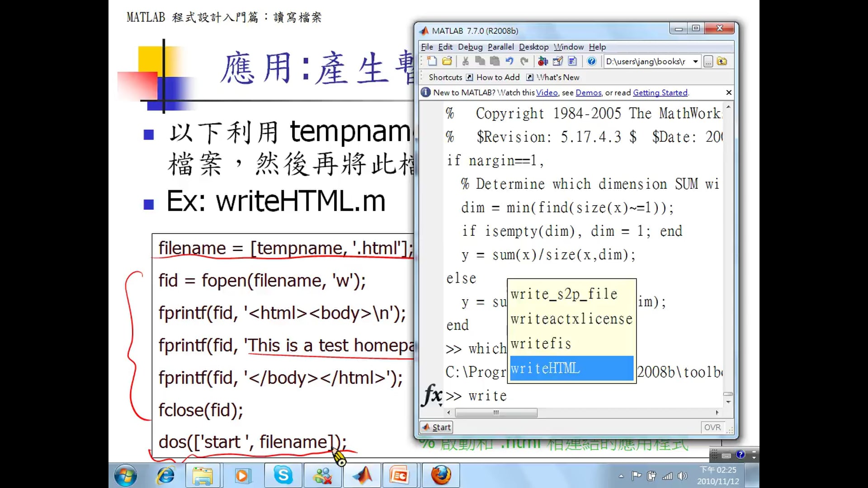Open a file using the Open folder icon
This screenshot has width=868, height=488.
pyautogui.click(x=447, y=61)
